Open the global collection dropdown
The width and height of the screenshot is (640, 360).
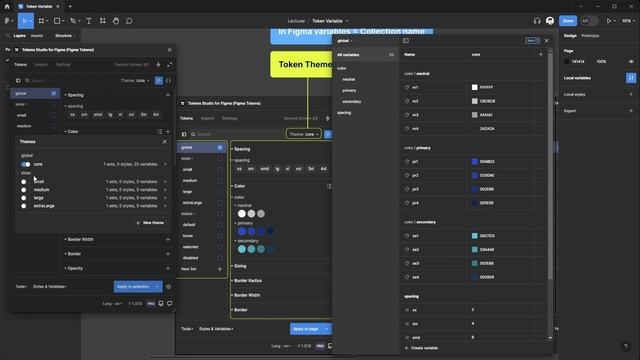pyautogui.click(x=345, y=41)
